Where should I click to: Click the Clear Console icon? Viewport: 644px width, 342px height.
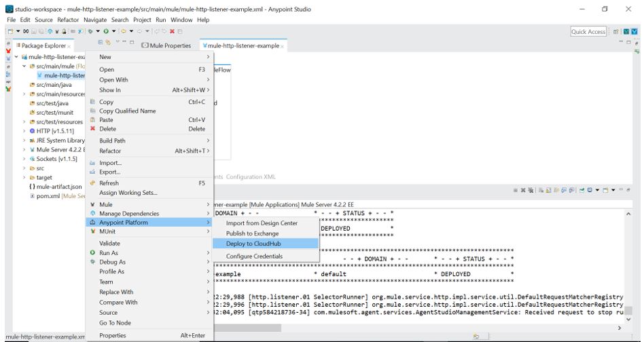coord(541,190)
